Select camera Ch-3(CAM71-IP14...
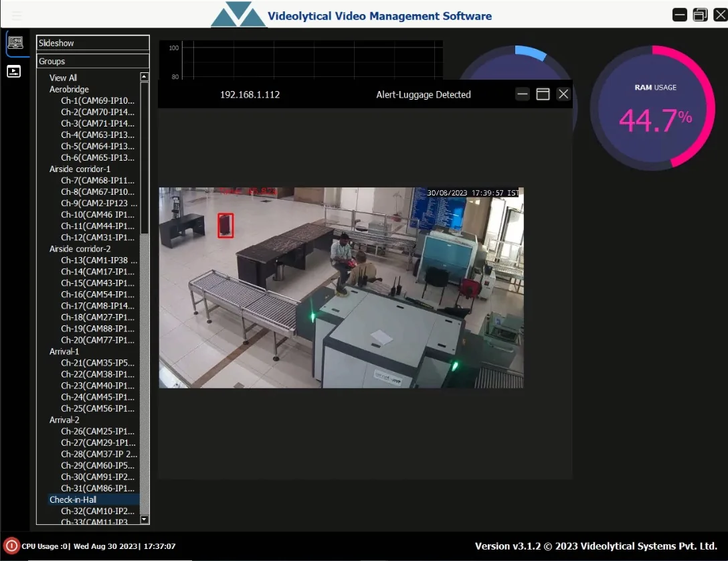Viewport: 728px width, 561px height. click(98, 124)
